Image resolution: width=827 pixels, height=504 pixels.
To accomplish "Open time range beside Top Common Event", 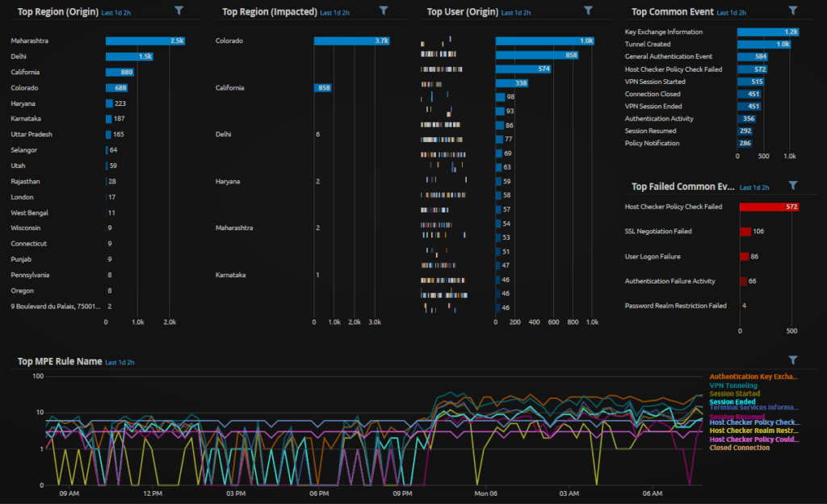I will (732, 13).
